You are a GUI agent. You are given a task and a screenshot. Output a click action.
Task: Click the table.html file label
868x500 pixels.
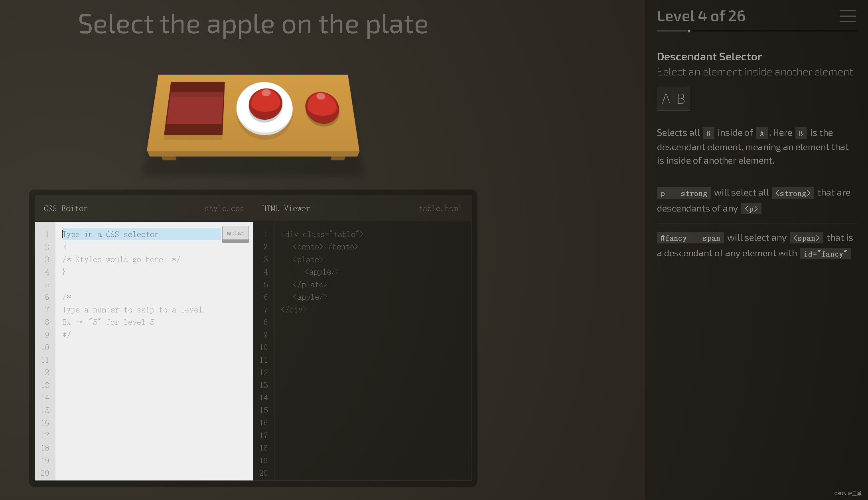point(440,208)
